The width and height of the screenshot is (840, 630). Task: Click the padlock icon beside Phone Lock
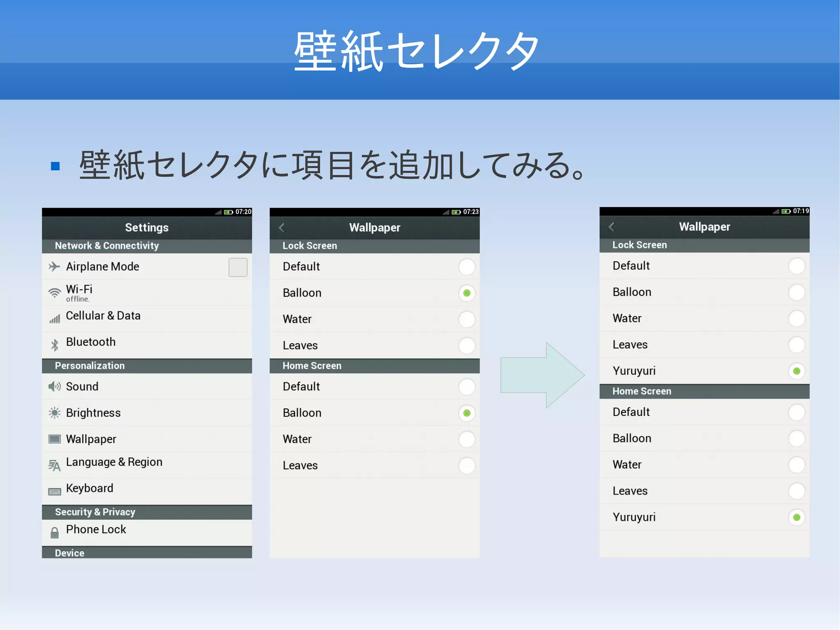(x=55, y=533)
